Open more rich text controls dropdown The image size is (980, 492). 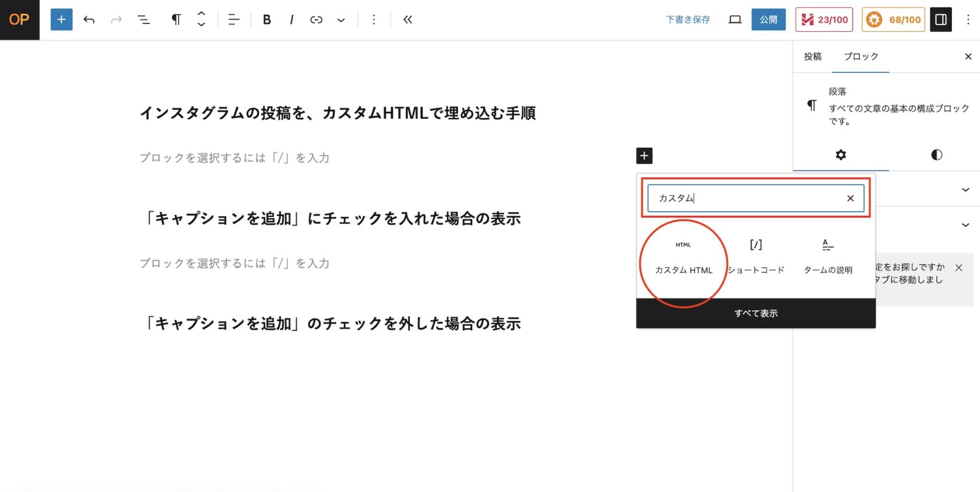pyautogui.click(x=341, y=20)
